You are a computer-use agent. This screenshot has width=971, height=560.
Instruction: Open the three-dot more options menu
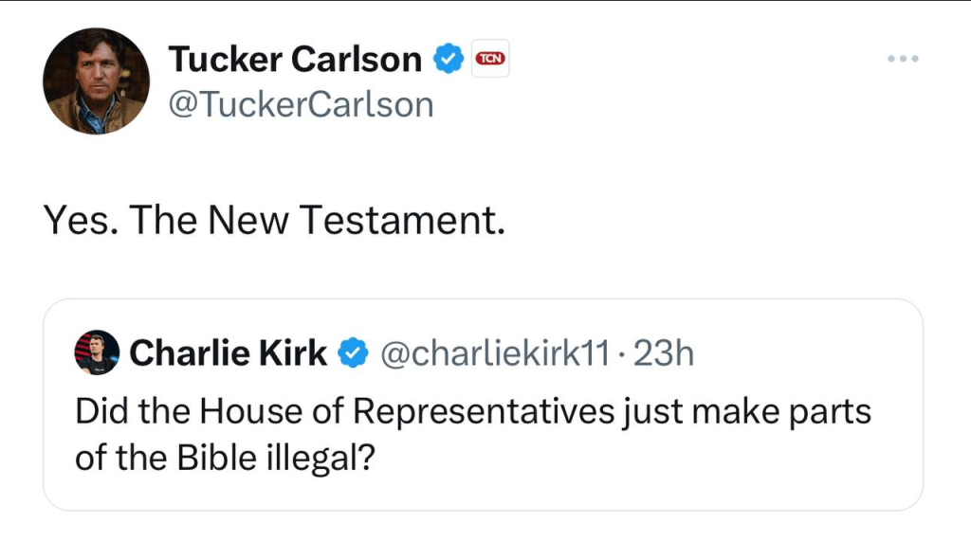[903, 60]
